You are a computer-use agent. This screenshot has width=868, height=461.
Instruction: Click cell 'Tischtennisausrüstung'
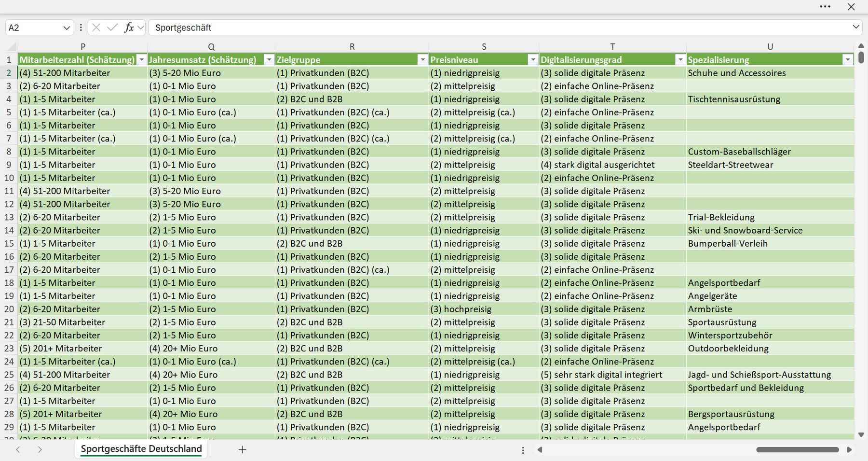point(770,99)
